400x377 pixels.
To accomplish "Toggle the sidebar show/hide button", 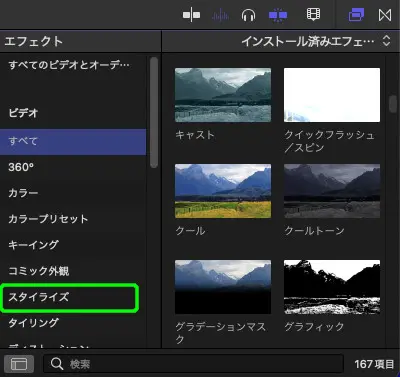I will [x=19, y=364].
